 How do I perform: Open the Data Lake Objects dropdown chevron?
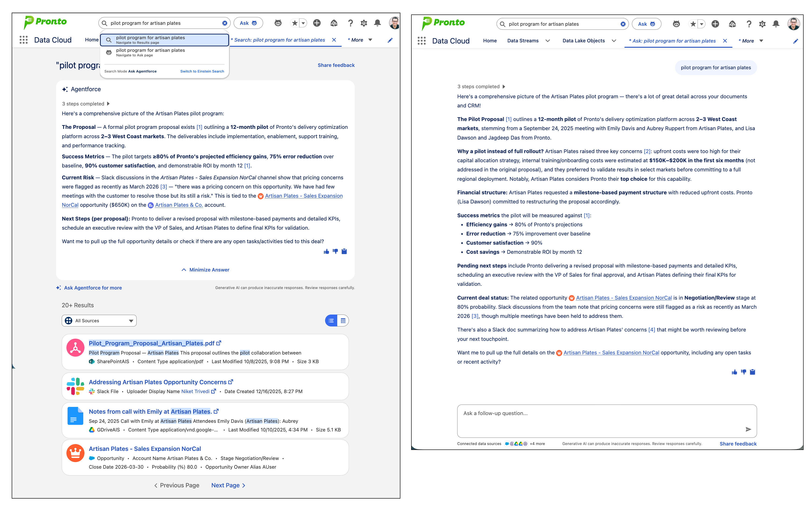point(613,41)
